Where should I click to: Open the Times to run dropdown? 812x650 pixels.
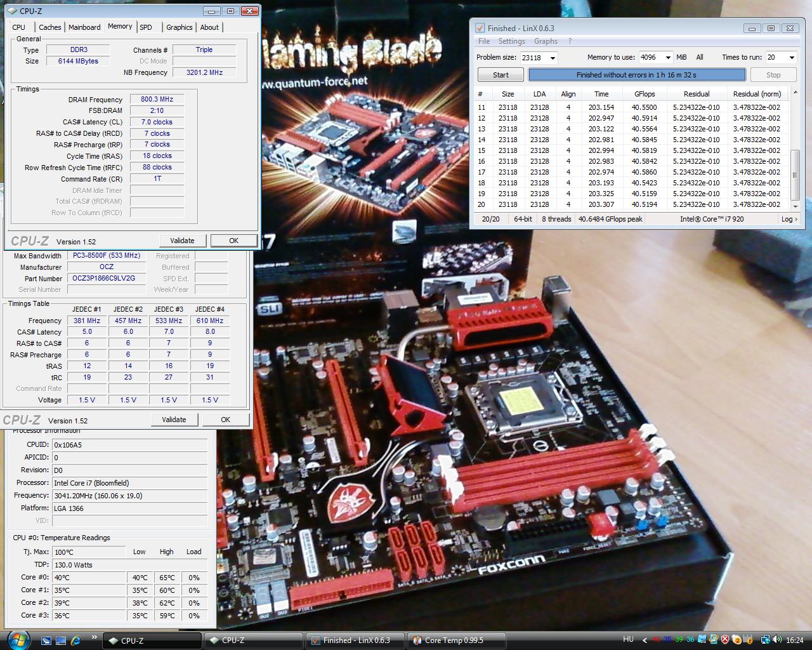pyautogui.click(x=791, y=58)
